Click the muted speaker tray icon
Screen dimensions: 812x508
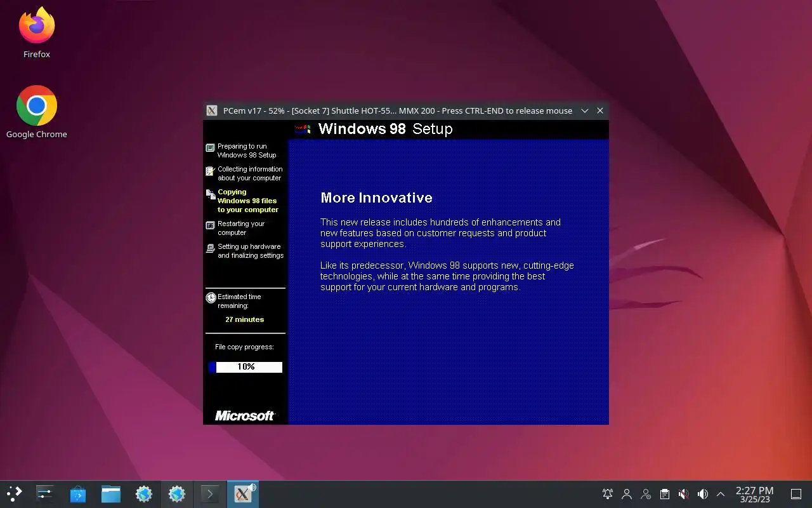[x=683, y=494]
